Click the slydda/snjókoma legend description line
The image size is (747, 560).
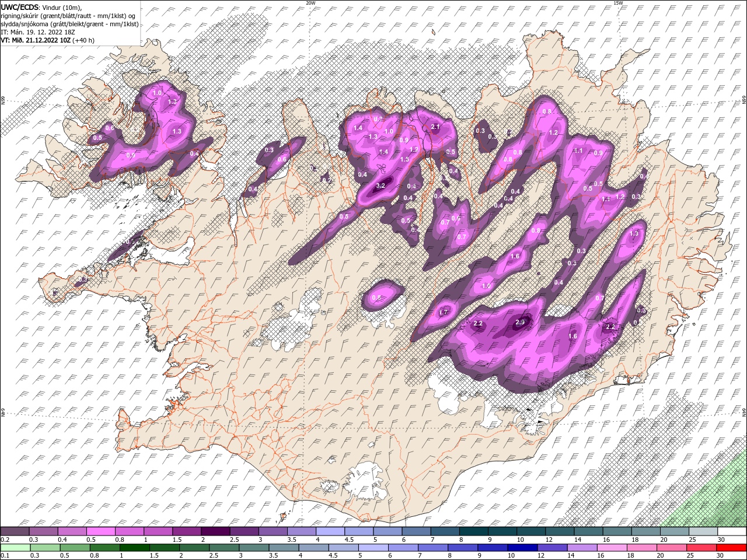click(69, 24)
